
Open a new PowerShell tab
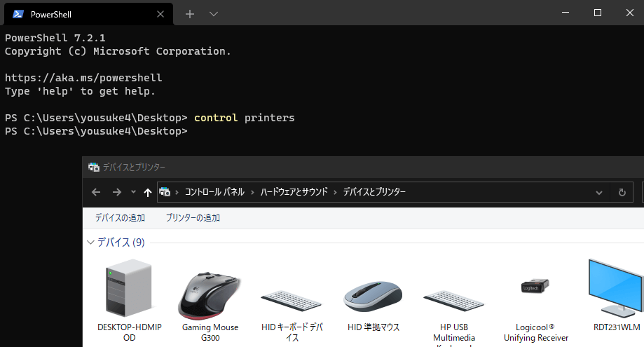190,15
